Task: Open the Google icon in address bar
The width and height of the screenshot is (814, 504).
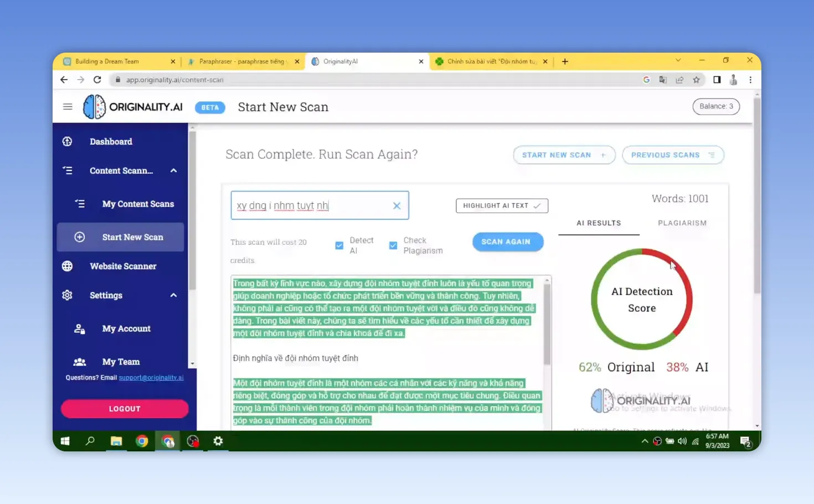Action: [646, 80]
